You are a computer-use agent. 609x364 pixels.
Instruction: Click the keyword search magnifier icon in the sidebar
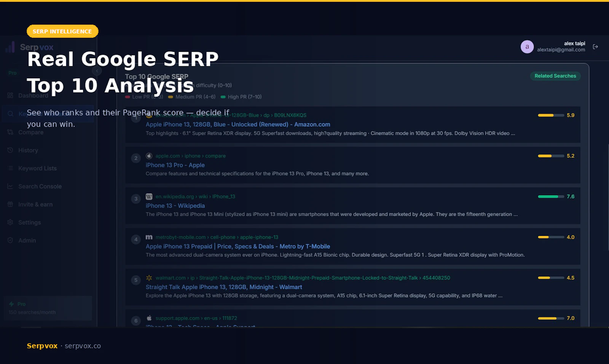coord(10,114)
